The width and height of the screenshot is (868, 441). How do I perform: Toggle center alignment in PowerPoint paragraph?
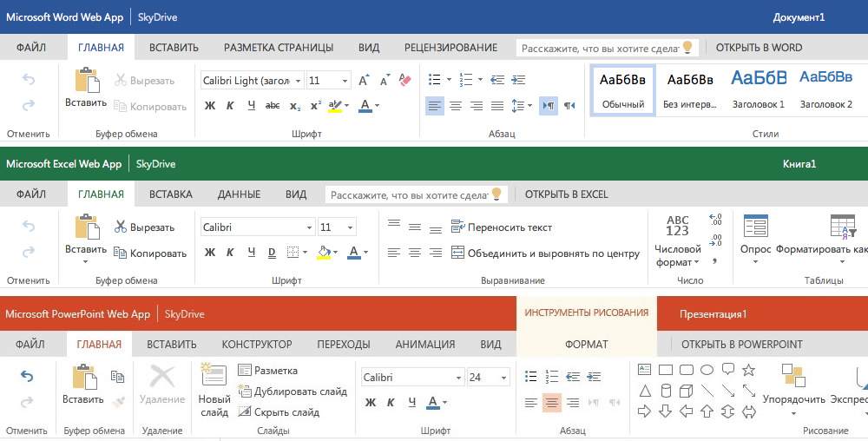tap(551, 402)
